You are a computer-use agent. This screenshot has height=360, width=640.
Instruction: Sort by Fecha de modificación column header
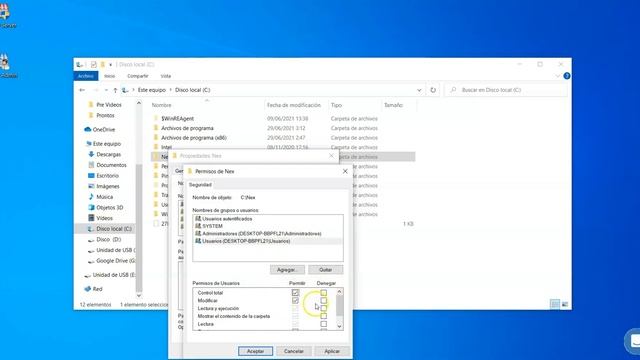(296, 105)
